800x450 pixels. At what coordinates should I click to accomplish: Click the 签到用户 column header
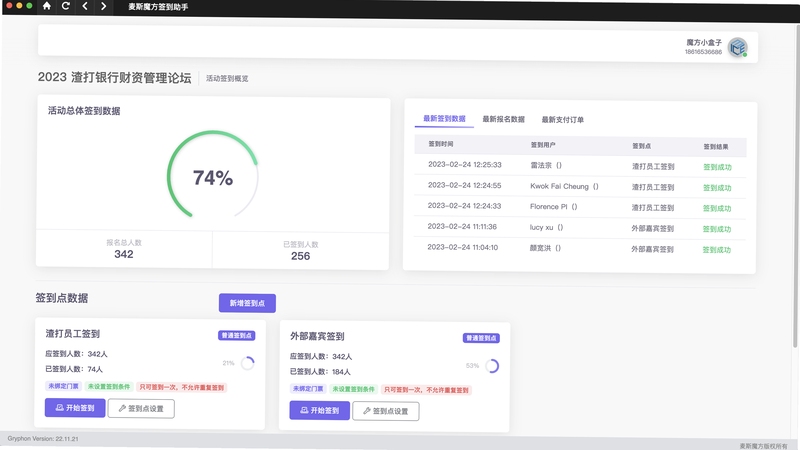(543, 145)
